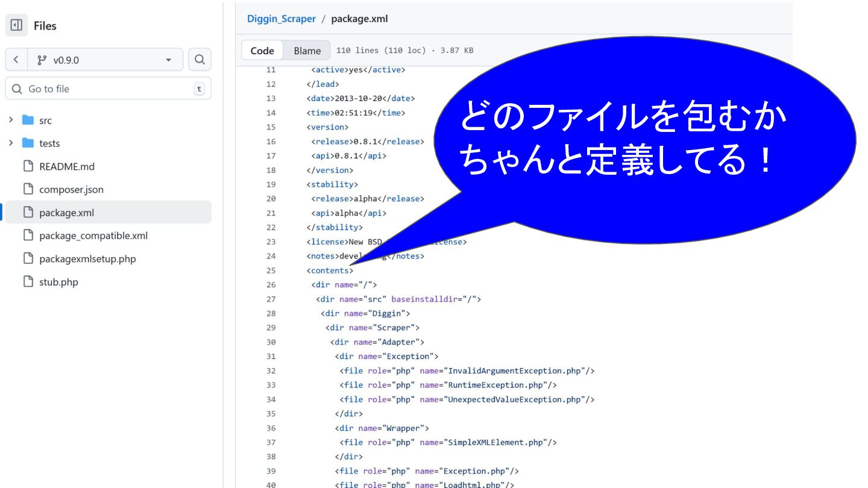Select the tests folder icon
Viewport: 868px width, 488px height.
28,143
